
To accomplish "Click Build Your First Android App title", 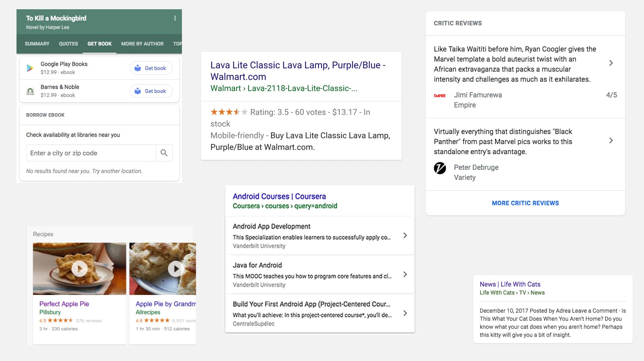I will tap(312, 304).
